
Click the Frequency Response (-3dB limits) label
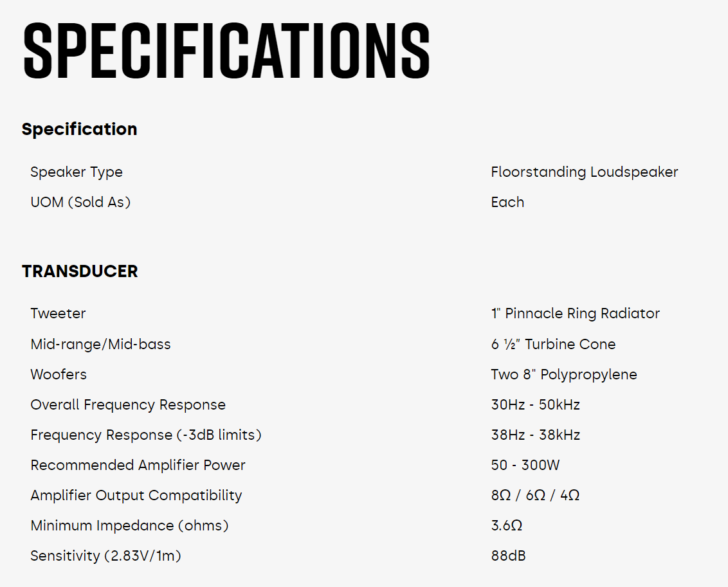146,435
